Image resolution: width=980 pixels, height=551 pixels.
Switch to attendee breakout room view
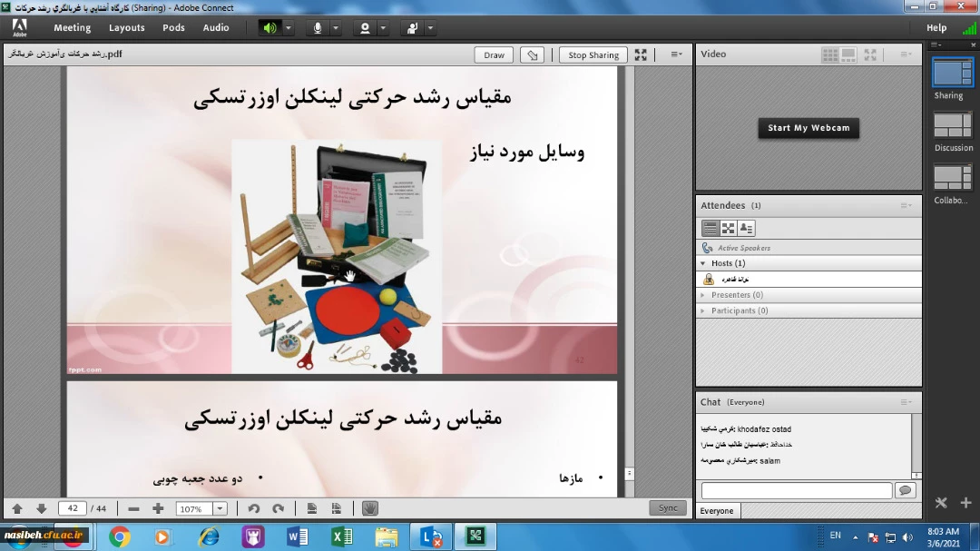click(x=728, y=229)
